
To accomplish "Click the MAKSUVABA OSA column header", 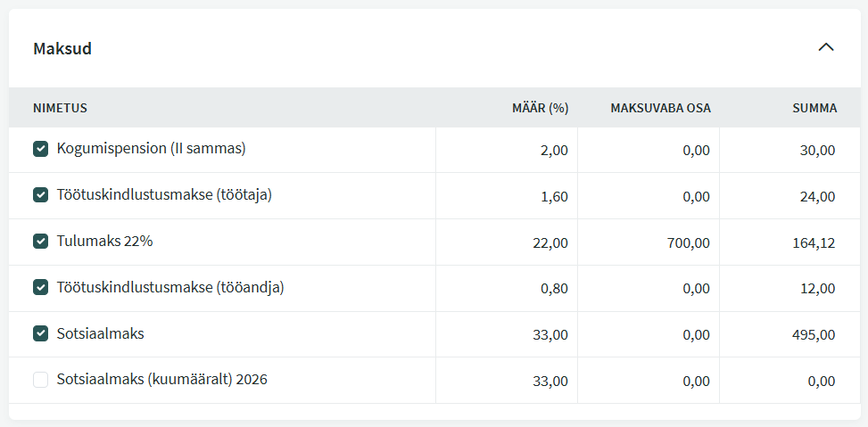I will (660, 109).
